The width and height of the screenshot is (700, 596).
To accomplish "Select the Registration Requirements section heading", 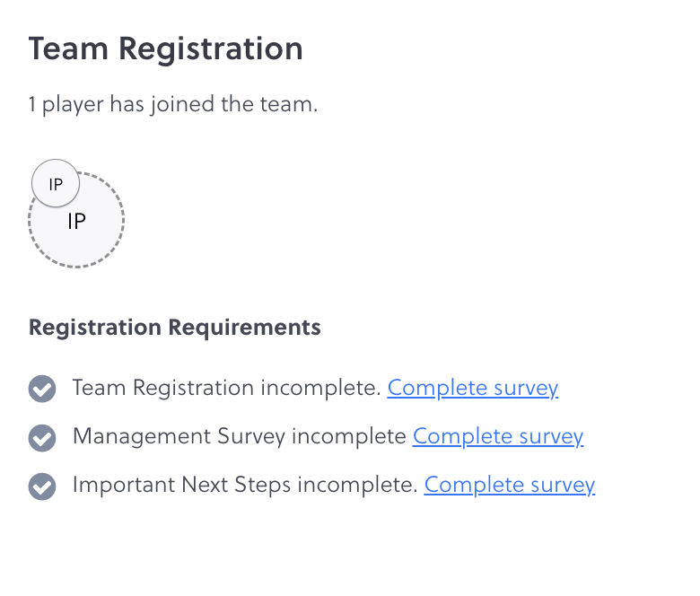I will click(x=174, y=328).
